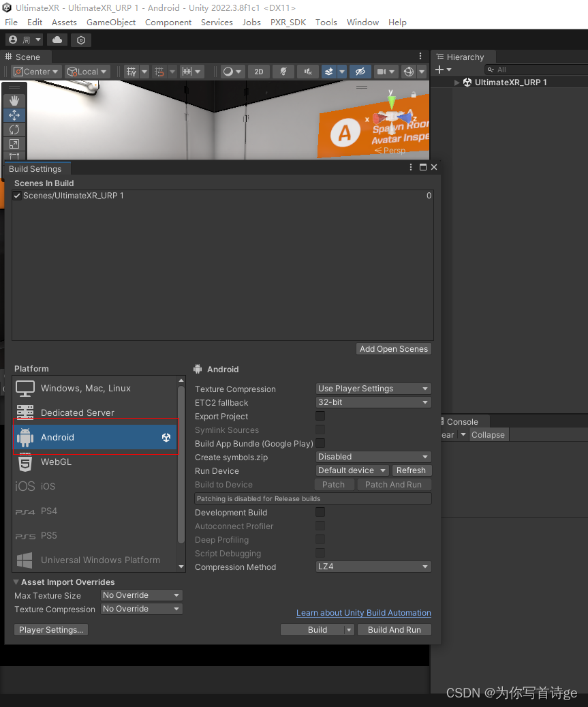Open Scene tab three-dot options menu
Screen dimensions: 588x707
(420, 56)
